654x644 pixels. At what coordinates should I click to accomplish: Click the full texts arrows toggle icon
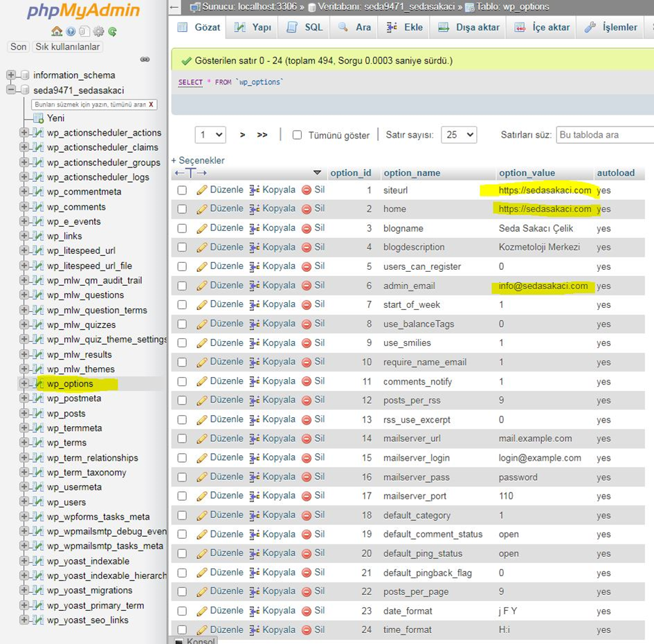coord(190,172)
